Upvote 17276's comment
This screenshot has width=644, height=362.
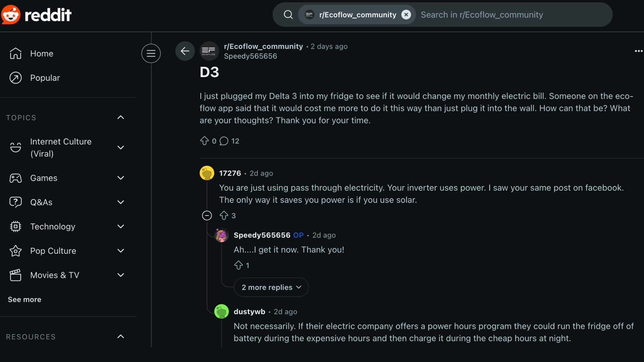coord(224,216)
